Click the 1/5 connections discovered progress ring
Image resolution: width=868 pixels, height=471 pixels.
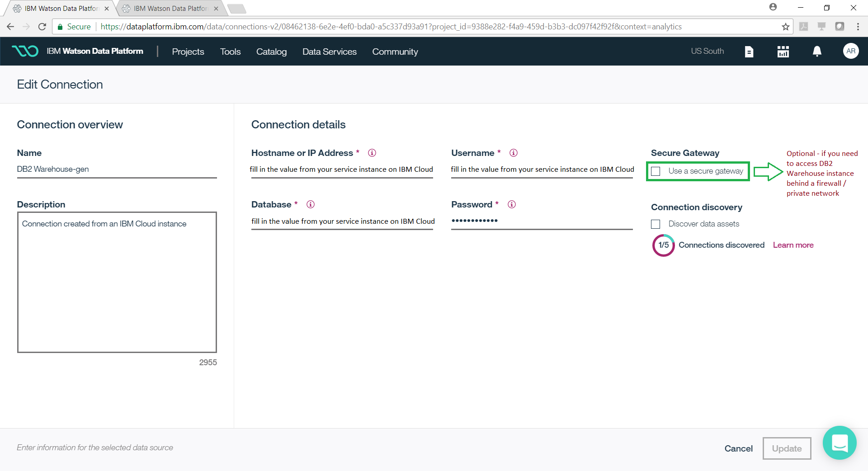[x=663, y=245]
